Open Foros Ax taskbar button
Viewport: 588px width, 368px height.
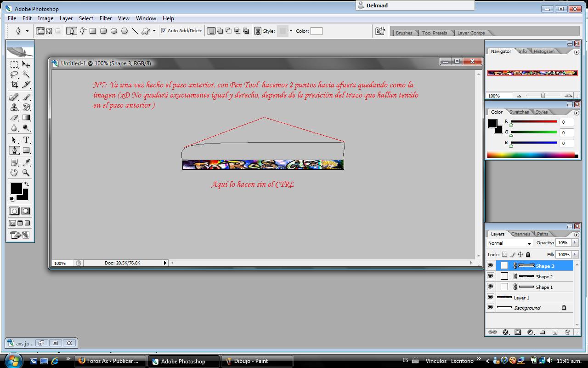[110, 361]
